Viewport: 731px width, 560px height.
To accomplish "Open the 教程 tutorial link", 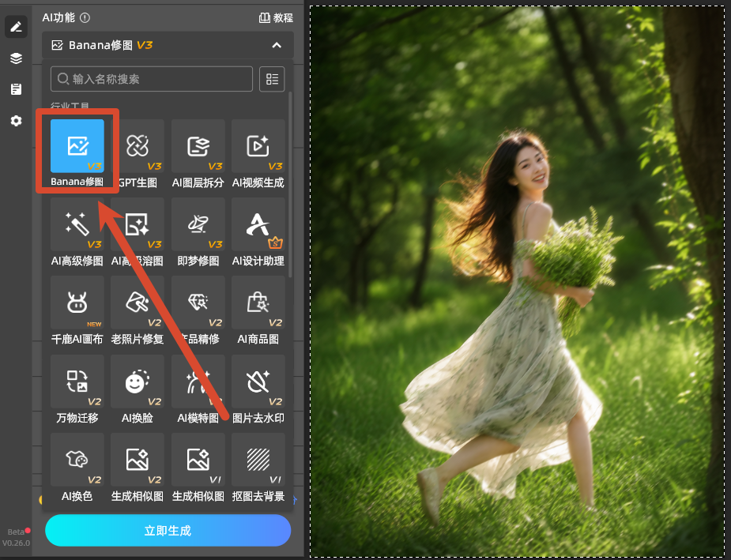I will [x=276, y=17].
